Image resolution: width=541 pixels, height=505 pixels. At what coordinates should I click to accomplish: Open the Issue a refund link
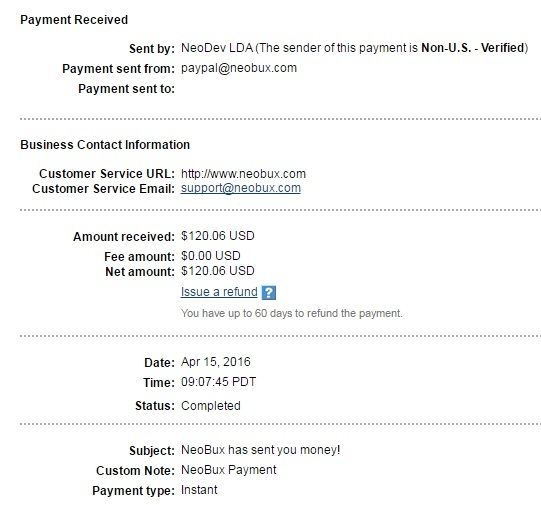point(219,292)
